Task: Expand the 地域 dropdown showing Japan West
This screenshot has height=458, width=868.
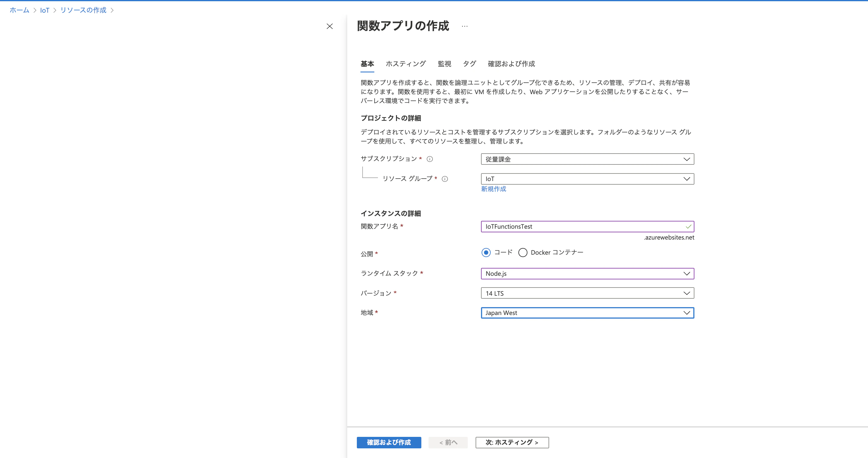Action: tap(587, 313)
